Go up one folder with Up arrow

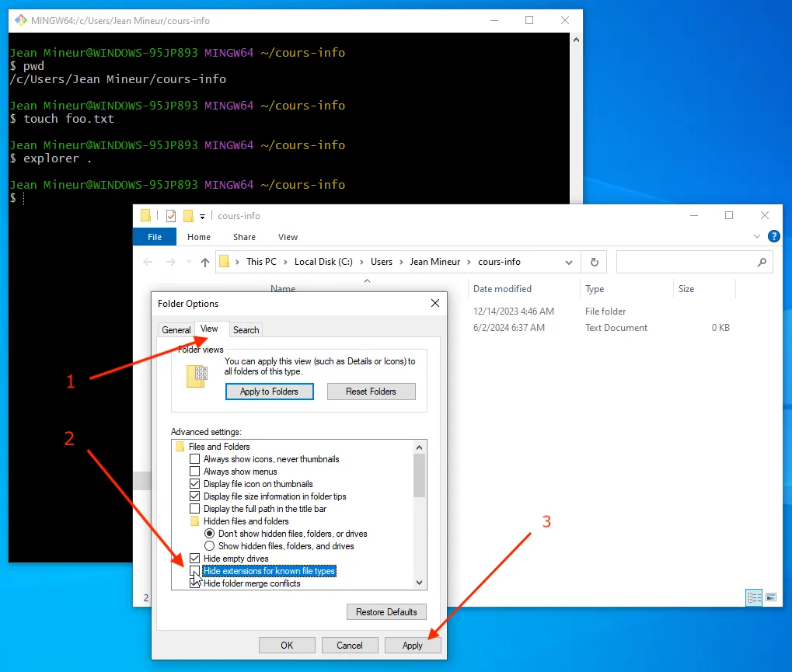click(x=205, y=263)
